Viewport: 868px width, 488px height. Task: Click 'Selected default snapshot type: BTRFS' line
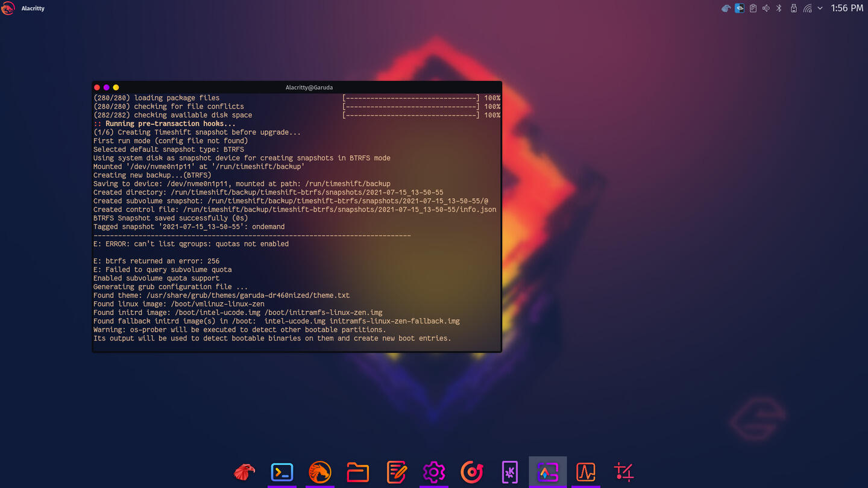click(169, 149)
